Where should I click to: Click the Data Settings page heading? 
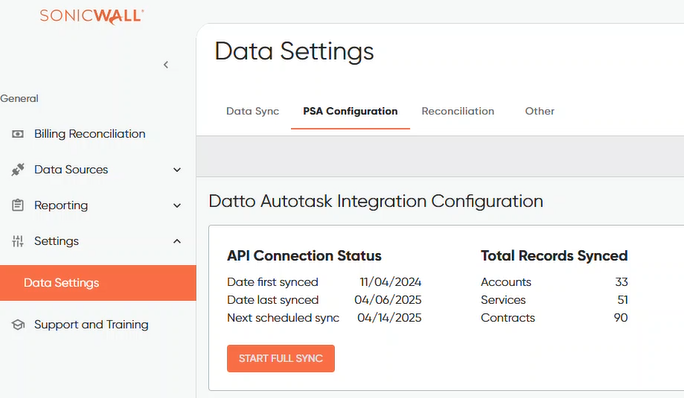pyautogui.click(x=294, y=51)
